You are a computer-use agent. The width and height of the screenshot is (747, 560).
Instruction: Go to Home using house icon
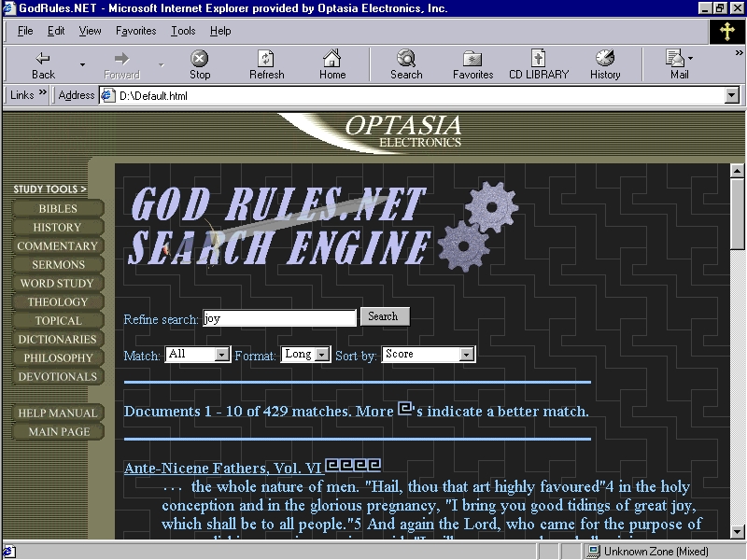[331, 59]
